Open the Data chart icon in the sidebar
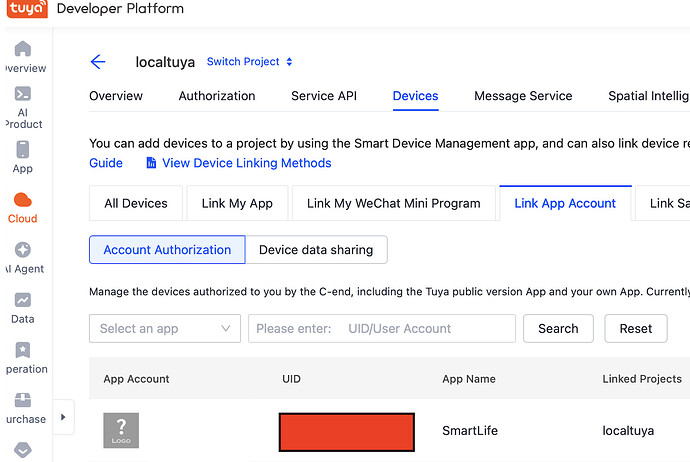The height and width of the screenshot is (462, 690). [x=23, y=300]
